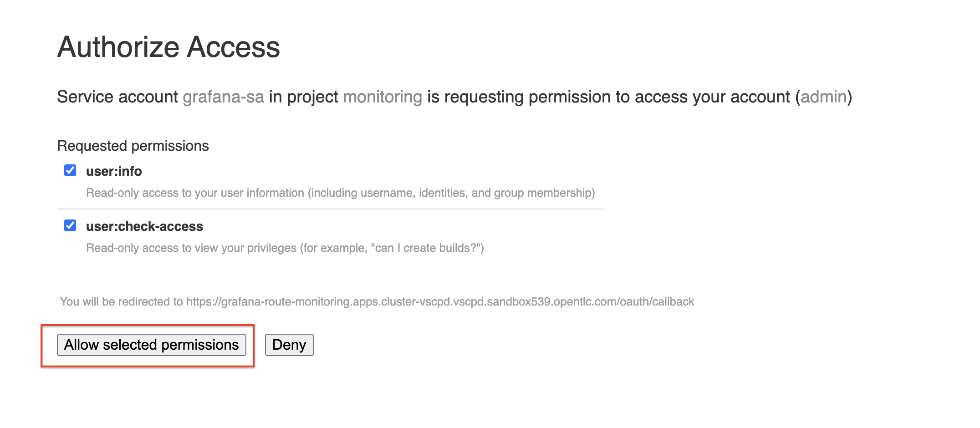980x428 pixels.
Task: Click the user:info bold label
Action: [114, 171]
